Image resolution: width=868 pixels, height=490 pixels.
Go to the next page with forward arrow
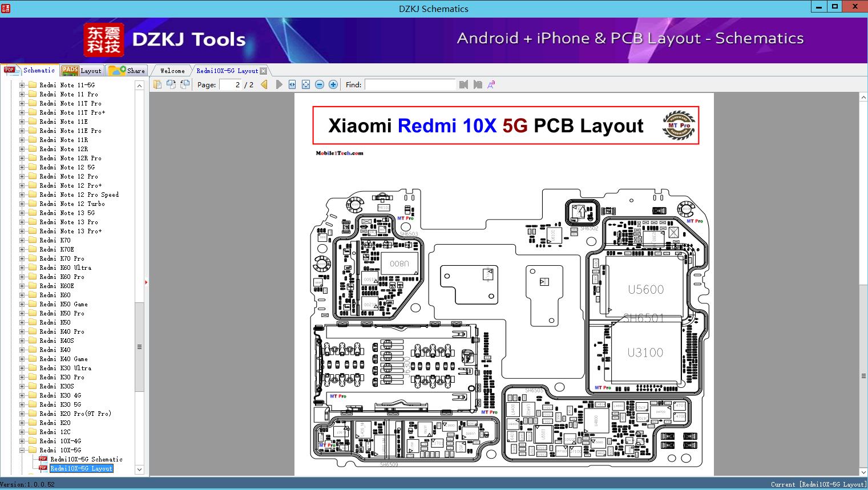click(x=278, y=84)
